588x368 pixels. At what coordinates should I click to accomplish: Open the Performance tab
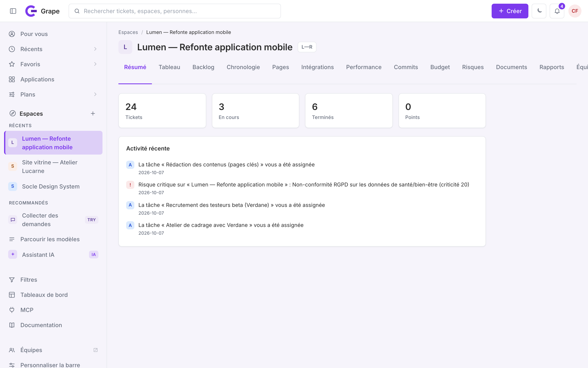click(364, 67)
